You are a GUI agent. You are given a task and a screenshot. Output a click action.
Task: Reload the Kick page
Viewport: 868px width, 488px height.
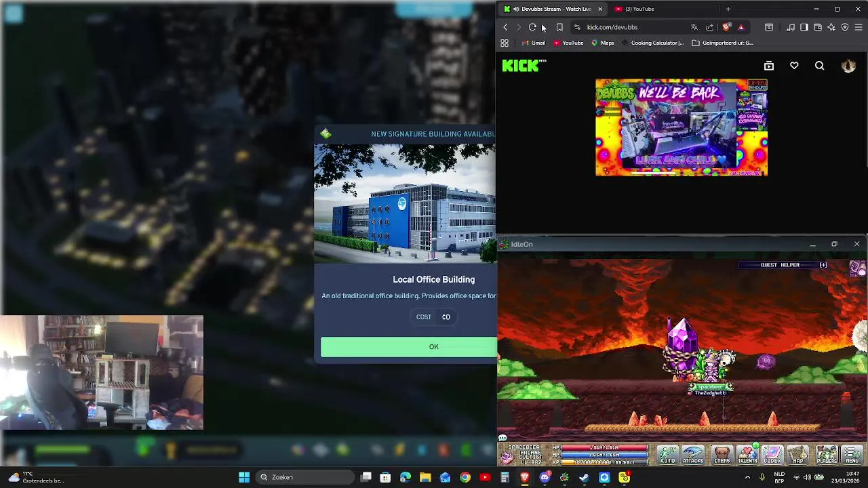point(532,27)
